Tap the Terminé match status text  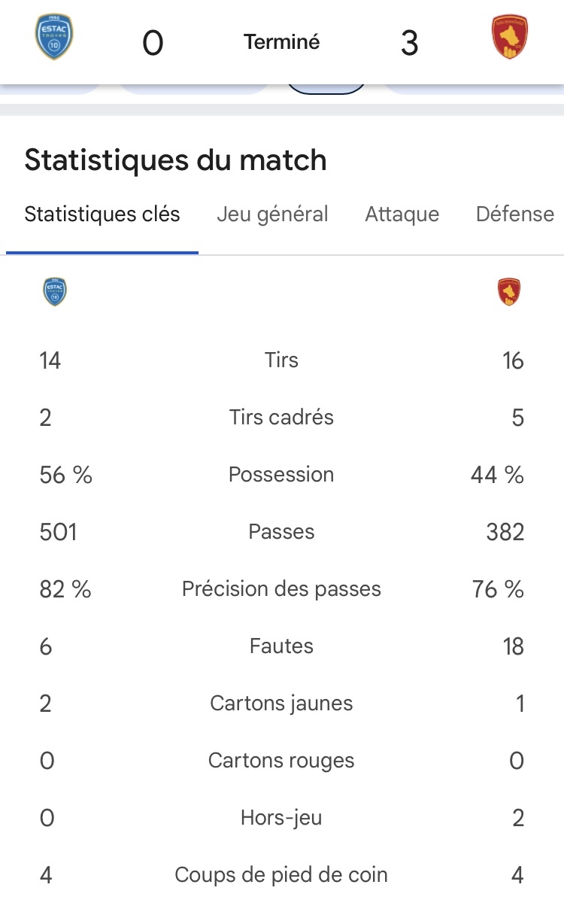pyautogui.click(x=282, y=42)
